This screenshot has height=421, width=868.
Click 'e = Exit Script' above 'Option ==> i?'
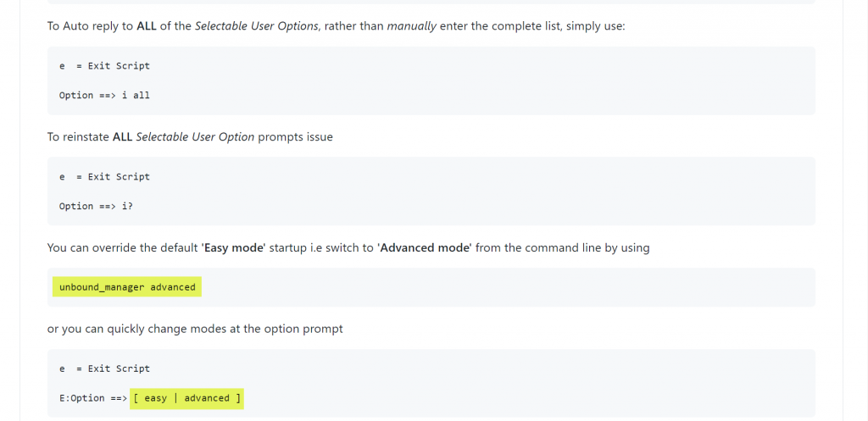pos(104,177)
